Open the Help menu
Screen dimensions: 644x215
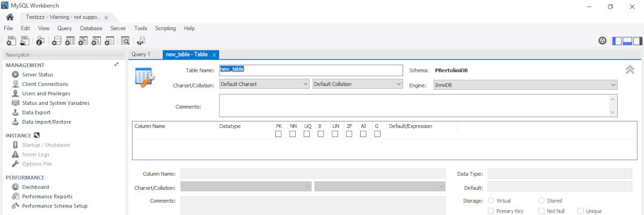point(189,28)
